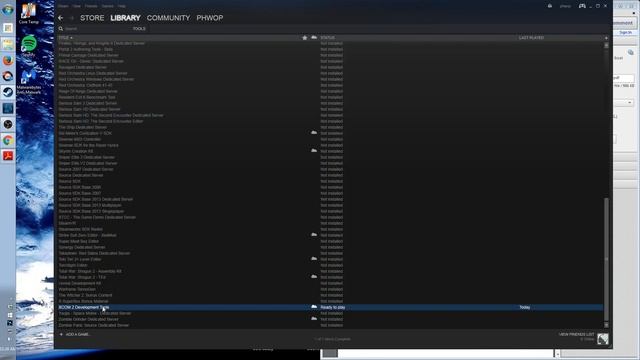Click the cloud icon on the Skyrim Creation Kit row

[314, 151]
